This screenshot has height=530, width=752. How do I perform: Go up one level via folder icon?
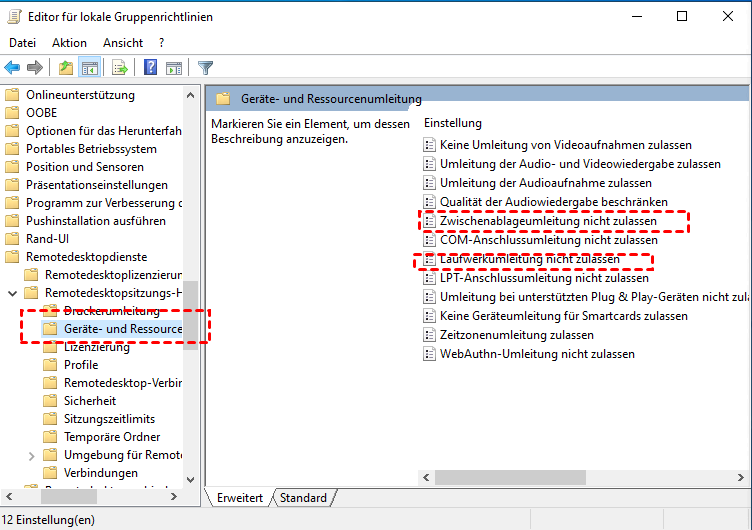coord(66,68)
